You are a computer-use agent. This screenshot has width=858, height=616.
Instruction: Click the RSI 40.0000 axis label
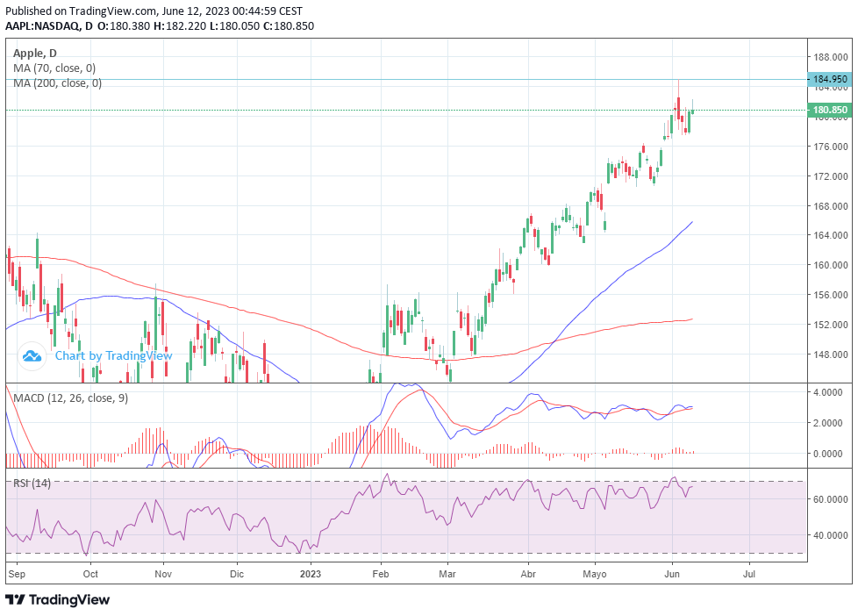(831, 535)
